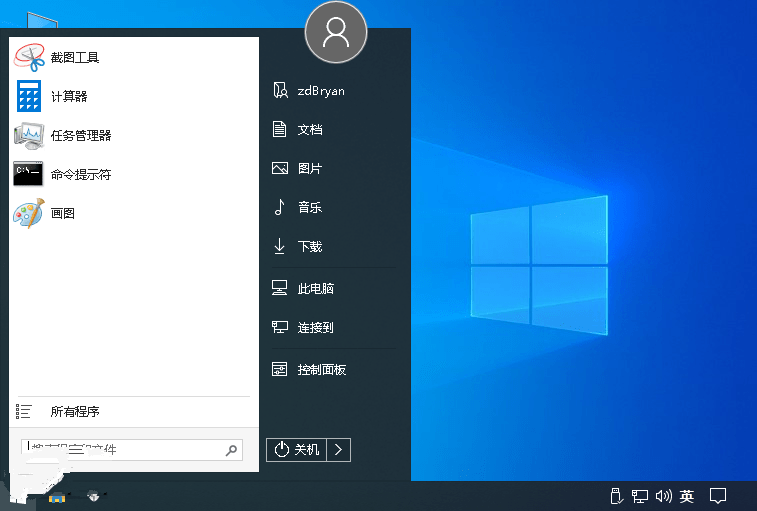
Task: Open the Pictures (图片) folder
Action: pos(309,169)
